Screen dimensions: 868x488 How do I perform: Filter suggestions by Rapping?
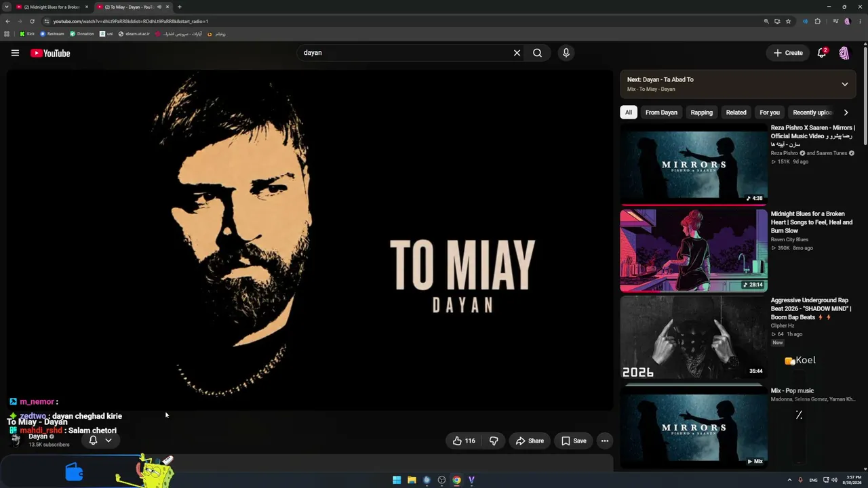pyautogui.click(x=701, y=113)
